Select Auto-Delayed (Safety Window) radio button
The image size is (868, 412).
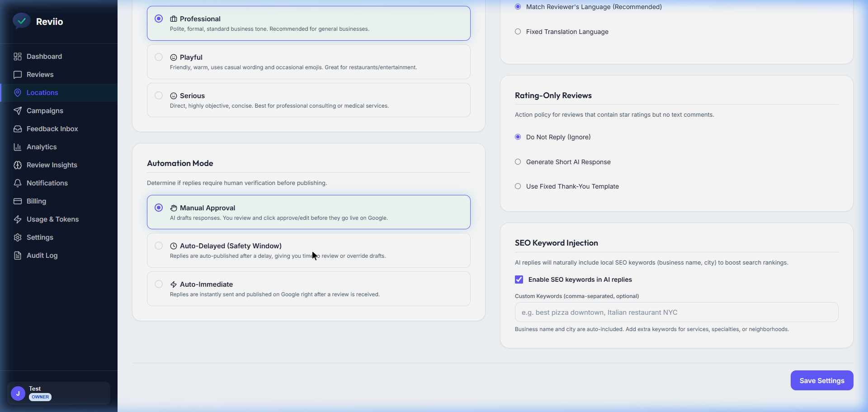pyautogui.click(x=159, y=246)
